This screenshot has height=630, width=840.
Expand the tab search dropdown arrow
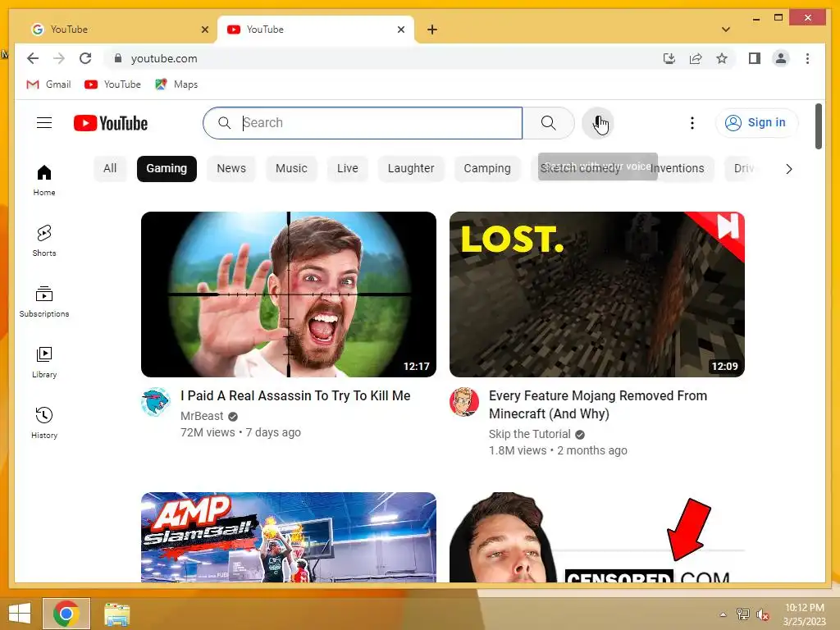(x=725, y=30)
